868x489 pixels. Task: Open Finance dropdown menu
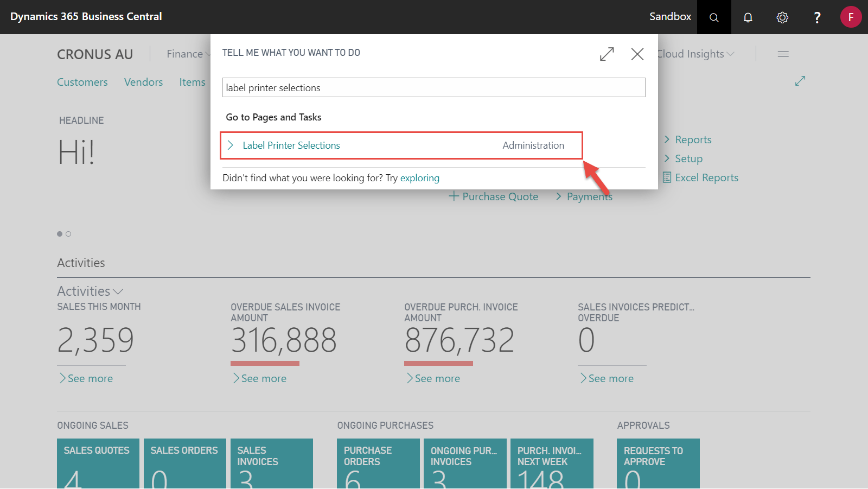188,54
